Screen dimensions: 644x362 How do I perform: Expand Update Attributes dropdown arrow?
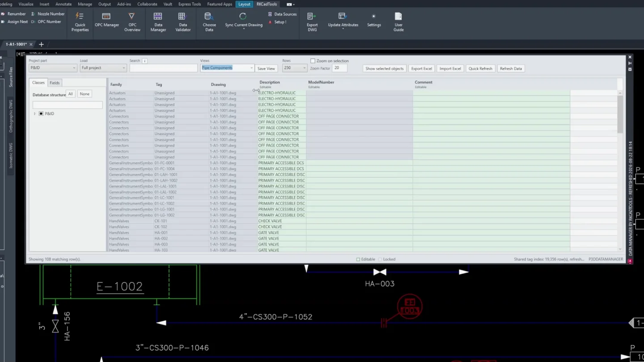pyautogui.click(x=343, y=29)
